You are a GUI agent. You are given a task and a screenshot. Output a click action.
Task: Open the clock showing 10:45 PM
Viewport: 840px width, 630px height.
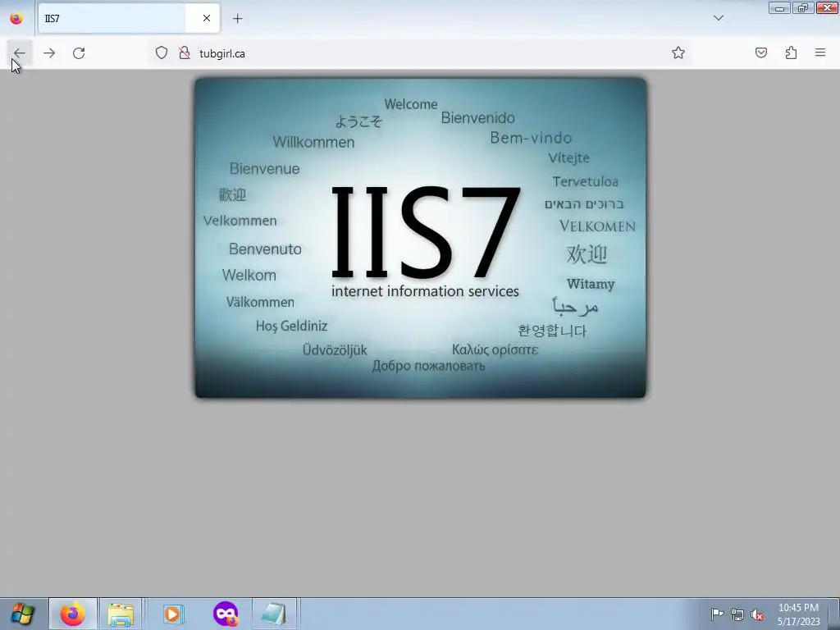(x=798, y=614)
